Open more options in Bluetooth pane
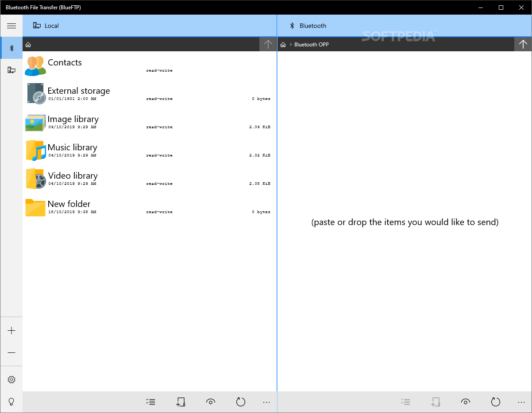Viewport: 532px width, 413px height. (x=521, y=402)
